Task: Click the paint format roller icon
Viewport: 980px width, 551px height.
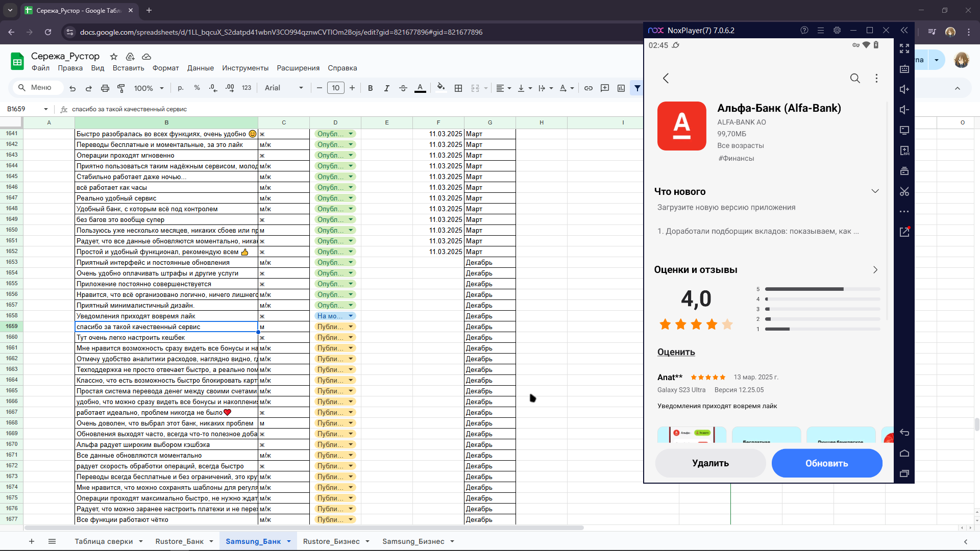Action: coord(121,88)
